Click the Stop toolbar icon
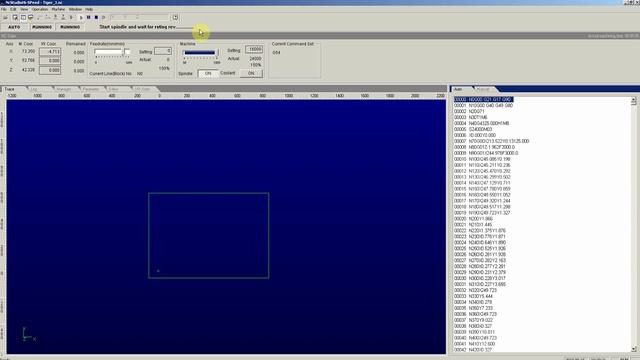The height and width of the screenshot is (360, 640). [x=96, y=18]
